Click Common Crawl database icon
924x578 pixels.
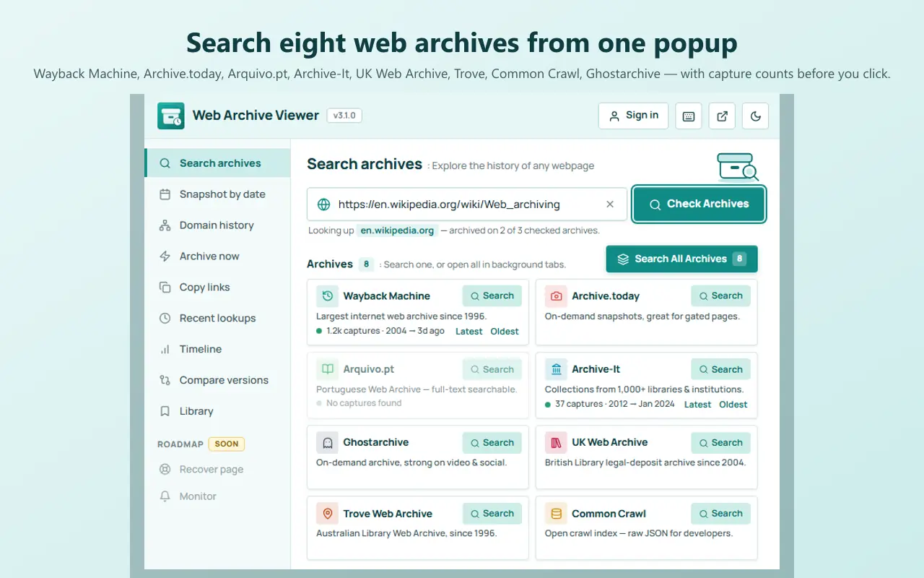point(557,514)
